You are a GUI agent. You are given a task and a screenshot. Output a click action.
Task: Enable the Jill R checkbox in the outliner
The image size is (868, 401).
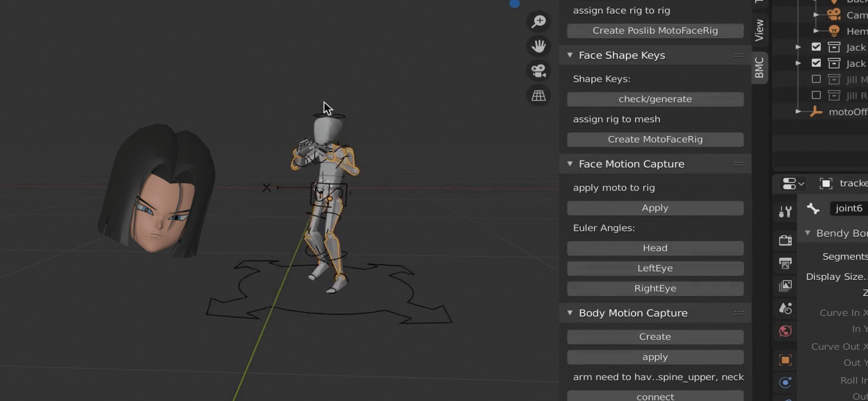[817, 94]
